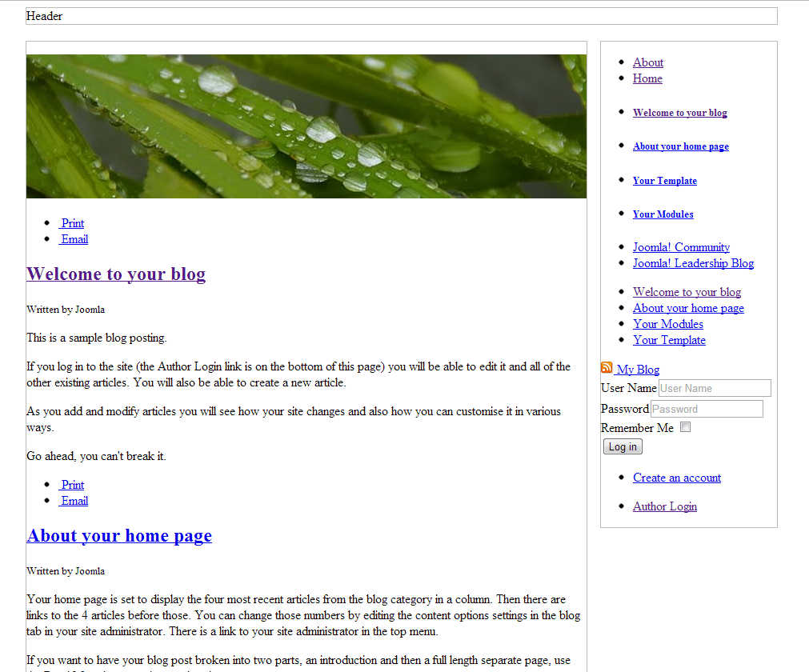This screenshot has height=672, width=809.
Task: Click Author Login link
Action: pos(664,506)
